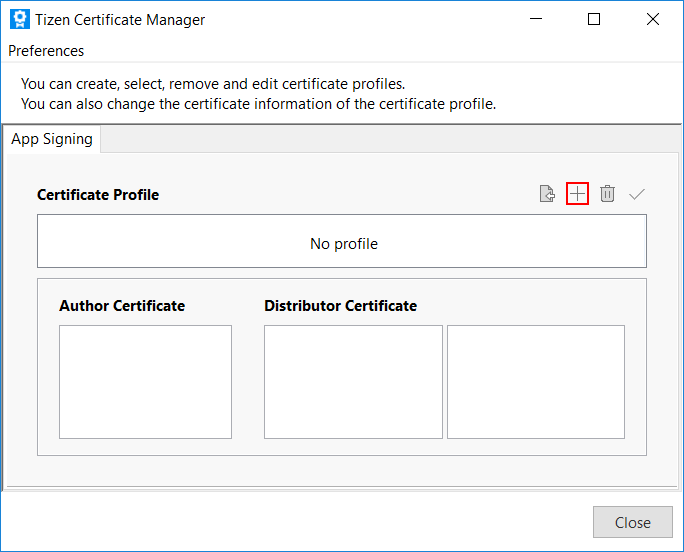684x552 pixels.
Task: Click the second Distributor Certificate box
Action: [x=535, y=381]
